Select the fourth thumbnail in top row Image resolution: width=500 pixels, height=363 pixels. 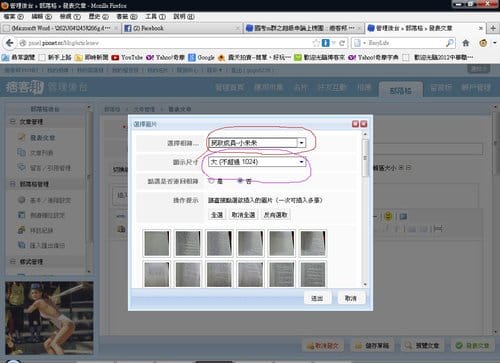[x=250, y=243]
